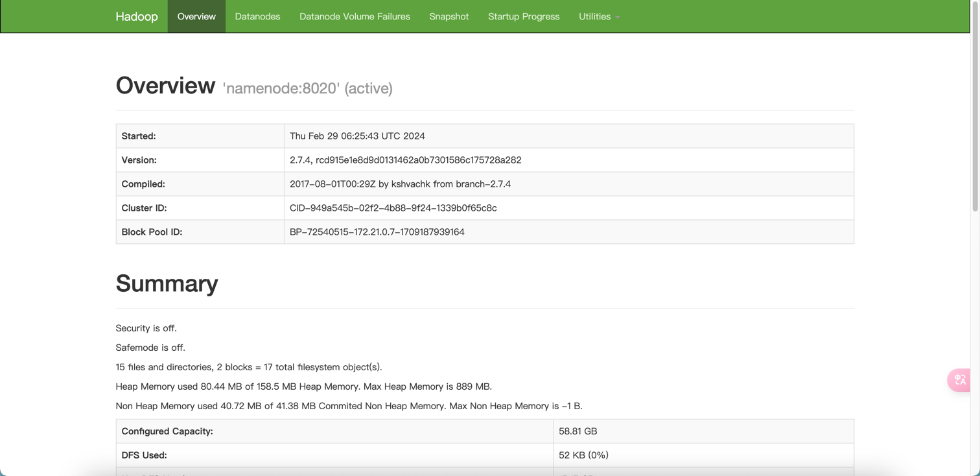Go to the Datanodes tab

click(x=257, y=16)
